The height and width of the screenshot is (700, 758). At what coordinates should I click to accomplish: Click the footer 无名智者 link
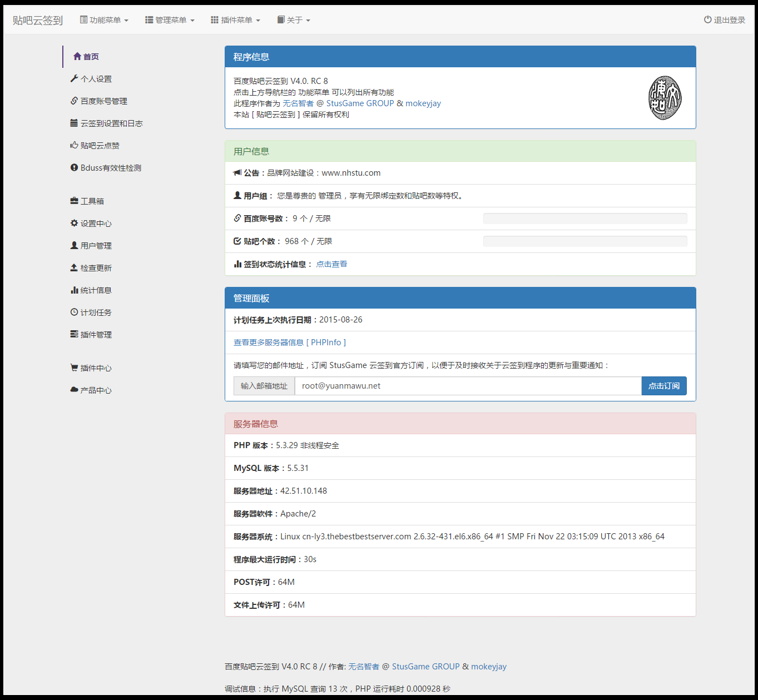[364, 667]
